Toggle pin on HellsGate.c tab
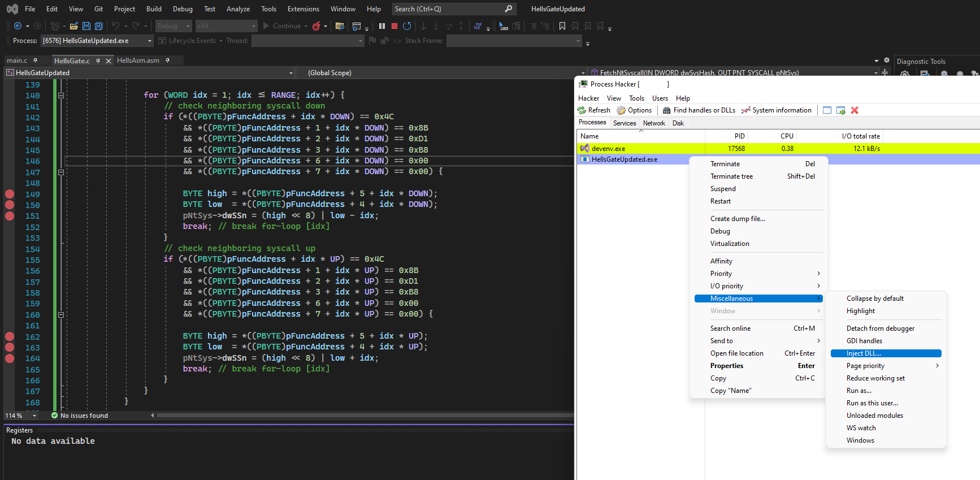980x480 pixels. pyautogui.click(x=98, y=60)
